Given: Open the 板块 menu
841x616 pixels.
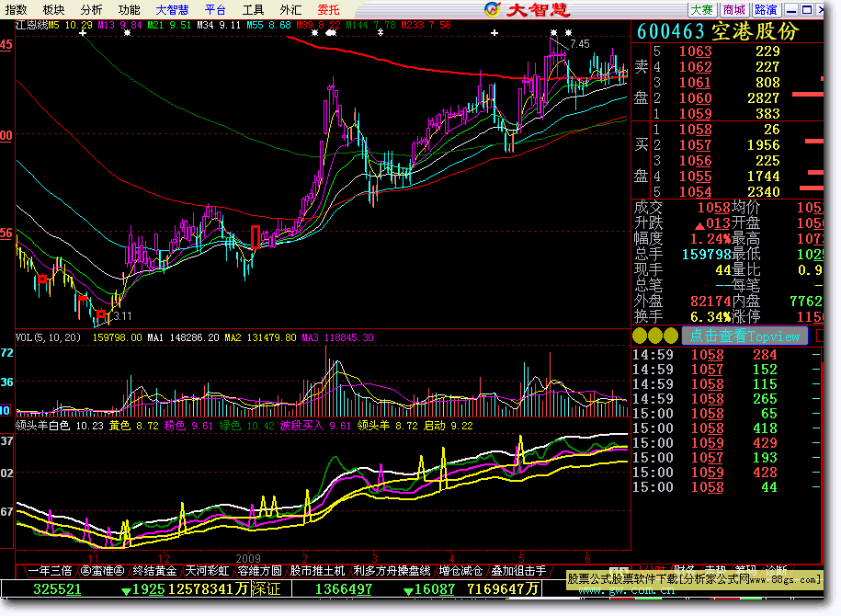Looking at the screenshot, I should pos(53,10).
